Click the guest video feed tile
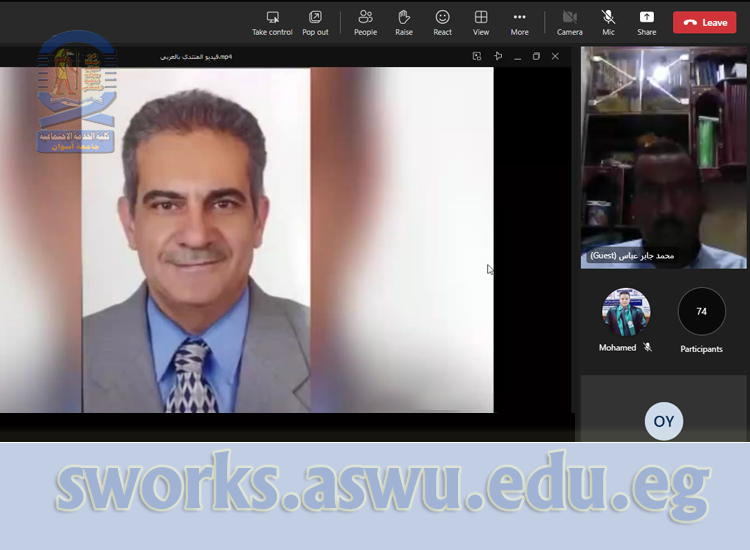 (x=664, y=157)
